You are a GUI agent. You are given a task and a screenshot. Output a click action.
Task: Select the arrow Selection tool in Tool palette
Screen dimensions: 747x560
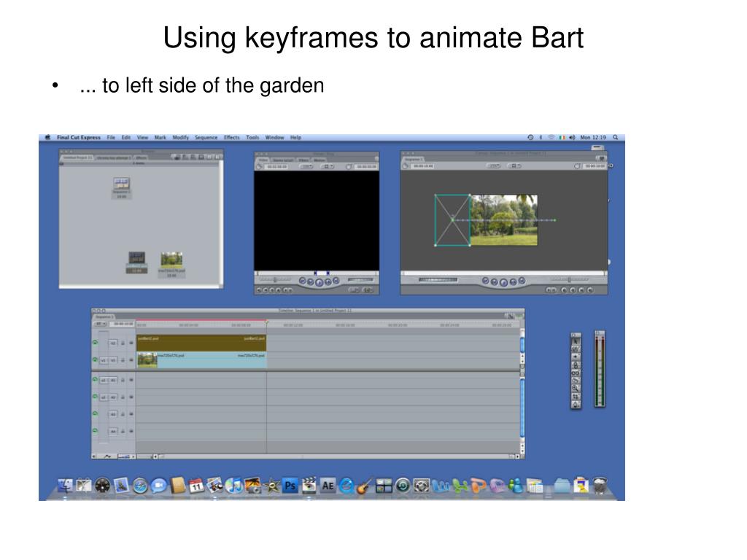(x=576, y=341)
